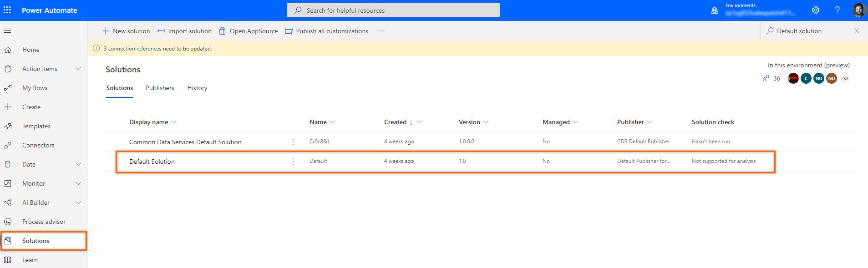Switch to the History tab
The image size is (868, 268).
point(197,88)
